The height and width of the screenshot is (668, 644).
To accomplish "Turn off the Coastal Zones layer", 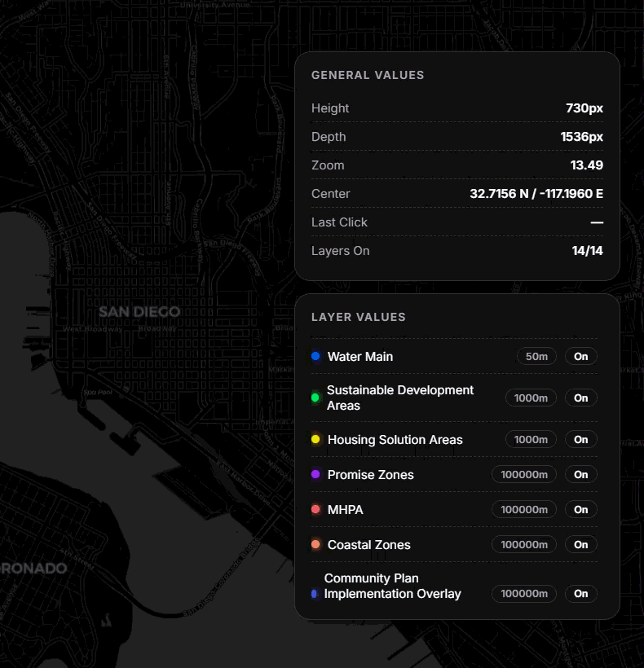I will 580,544.
